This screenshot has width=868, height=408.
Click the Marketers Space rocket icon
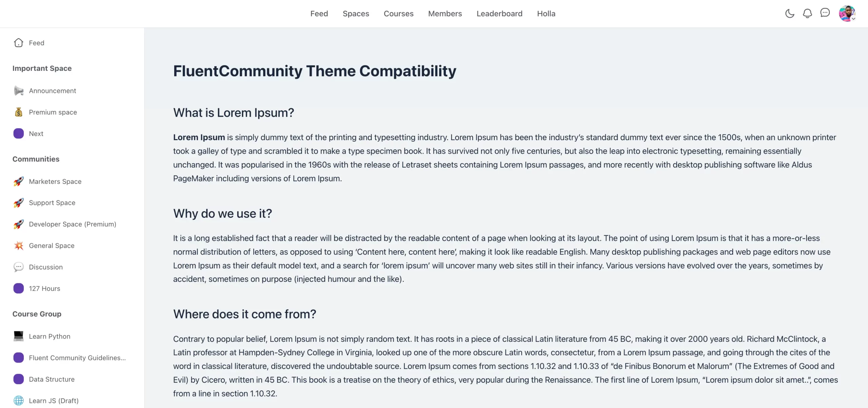[x=19, y=181]
